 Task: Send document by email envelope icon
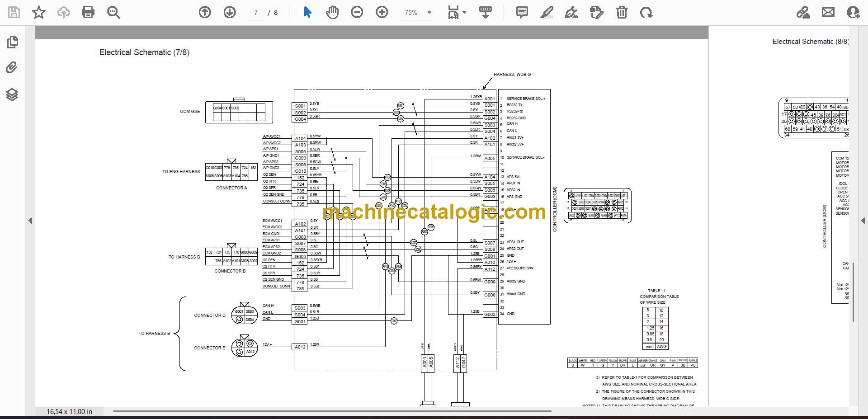(828, 12)
